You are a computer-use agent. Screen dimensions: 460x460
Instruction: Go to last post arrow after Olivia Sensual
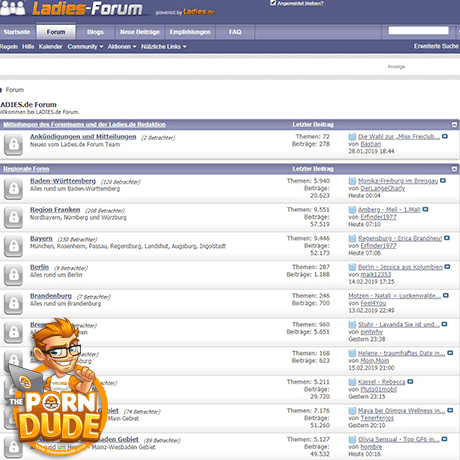coord(444,439)
